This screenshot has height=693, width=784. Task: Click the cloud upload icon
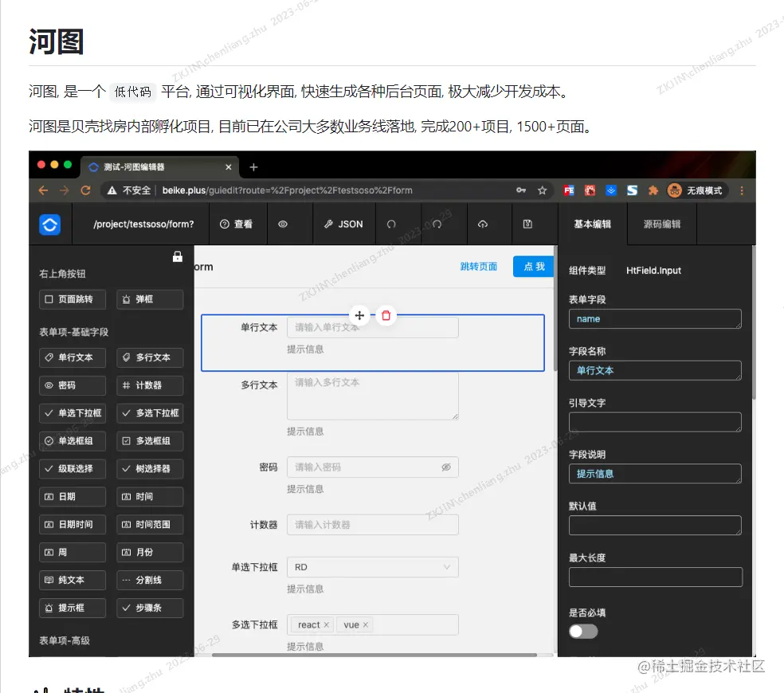(x=483, y=224)
